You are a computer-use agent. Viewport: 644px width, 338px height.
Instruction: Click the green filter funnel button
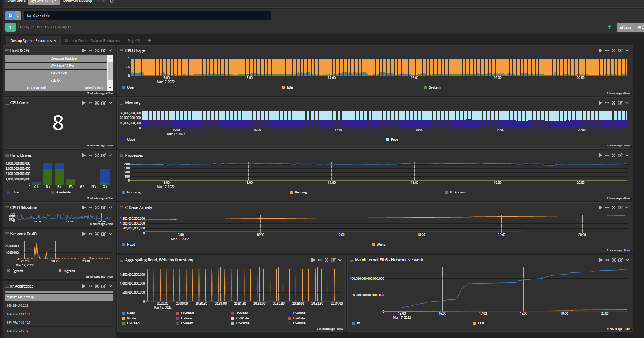10,27
